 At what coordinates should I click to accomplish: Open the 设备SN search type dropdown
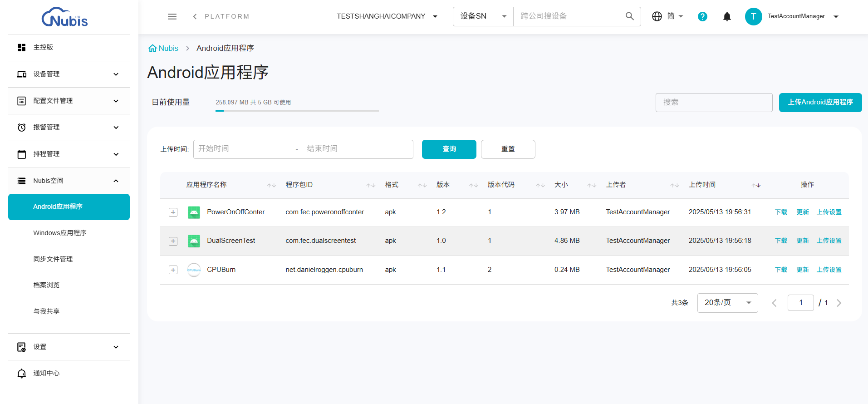[x=483, y=16]
